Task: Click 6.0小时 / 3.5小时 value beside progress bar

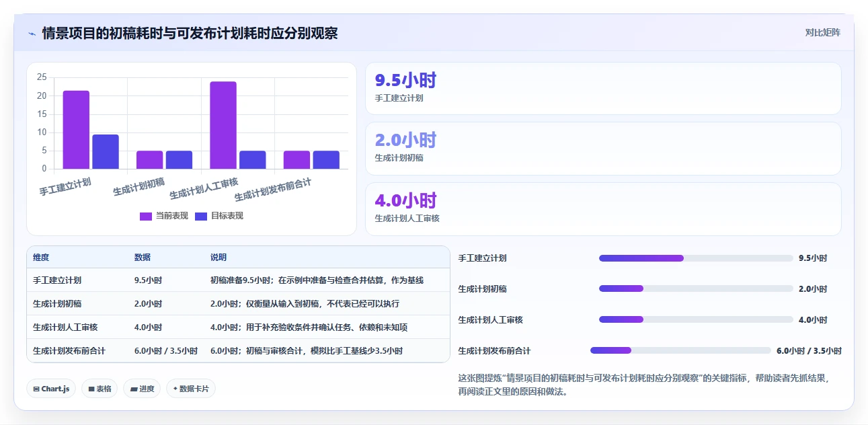Action: pyautogui.click(x=809, y=351)
